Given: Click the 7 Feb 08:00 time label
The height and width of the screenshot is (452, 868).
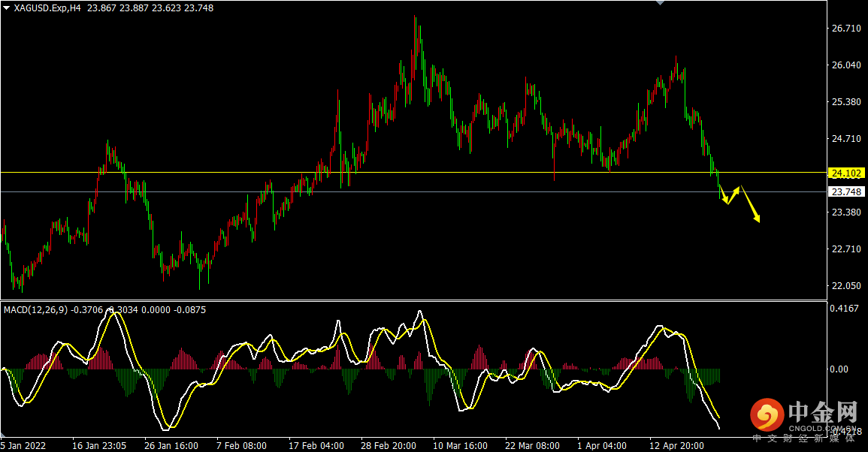Looking at the screenshot, I should tap(241, 446).
